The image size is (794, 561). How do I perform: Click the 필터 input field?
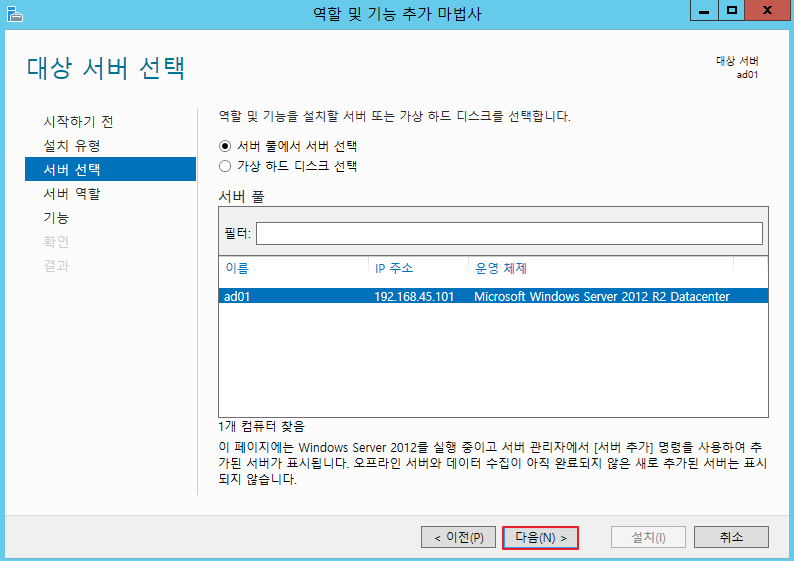pyautogui.click(x=509, y=233)
